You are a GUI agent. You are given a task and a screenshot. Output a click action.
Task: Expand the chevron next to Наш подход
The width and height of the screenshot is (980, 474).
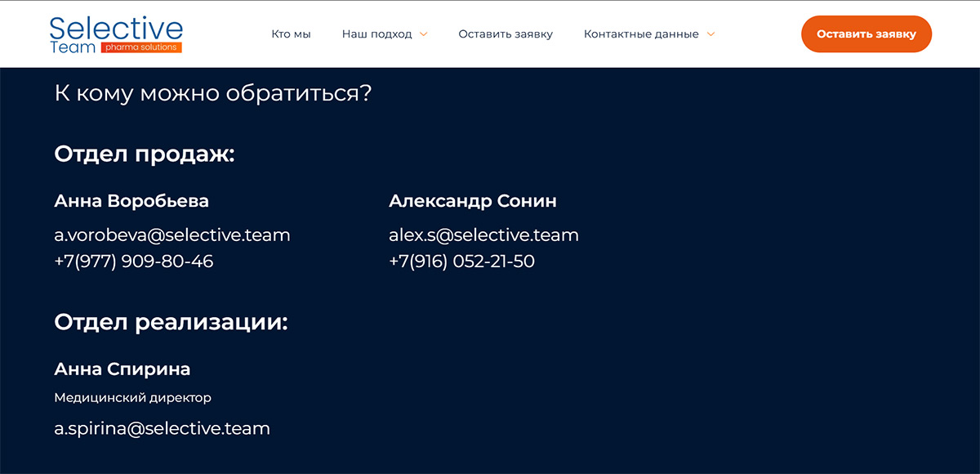(x=423, y=34)
